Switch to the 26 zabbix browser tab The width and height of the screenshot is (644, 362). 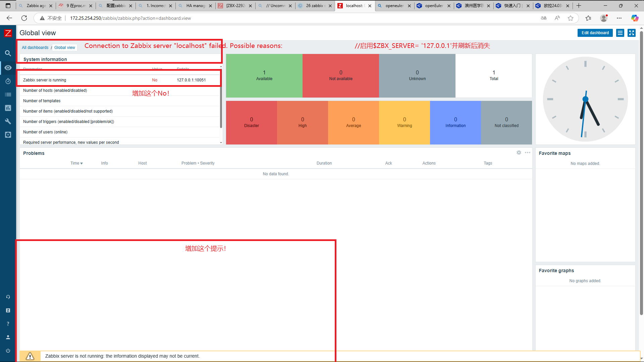pos(315,6)
